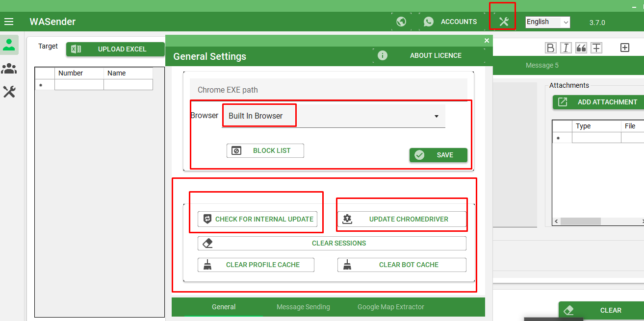
Task: Click the Save button
Action: click(438, 155)
